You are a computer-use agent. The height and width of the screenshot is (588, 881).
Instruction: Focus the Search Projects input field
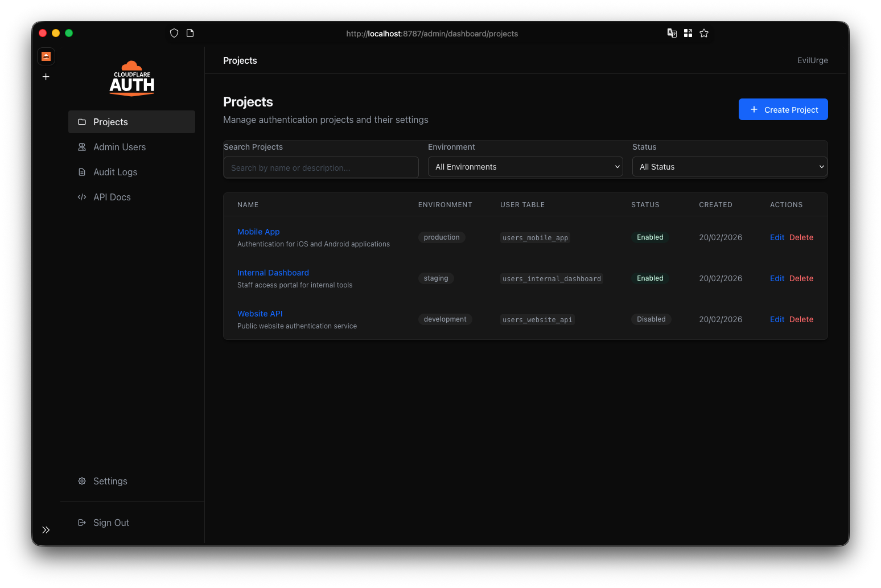tap(321, 167)
